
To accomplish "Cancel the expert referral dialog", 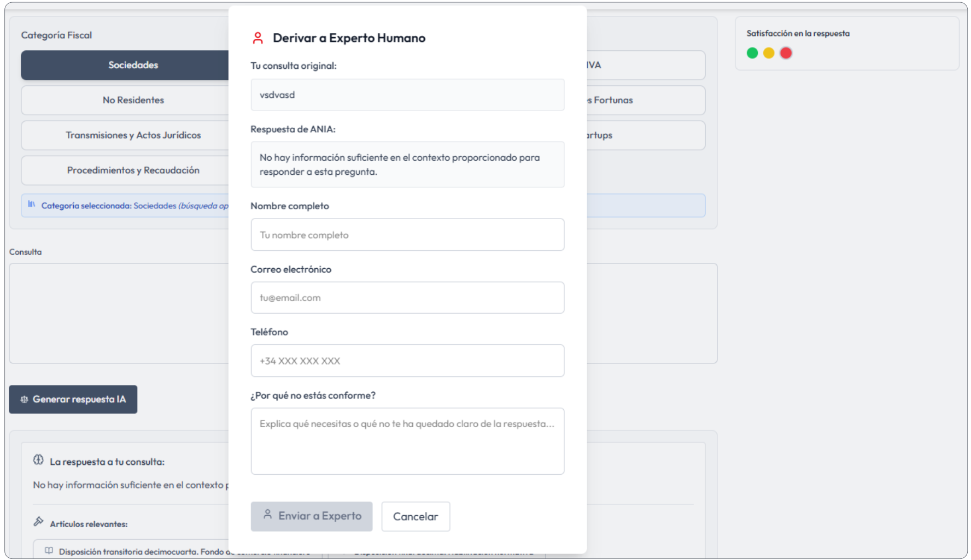I will [416, 516].
